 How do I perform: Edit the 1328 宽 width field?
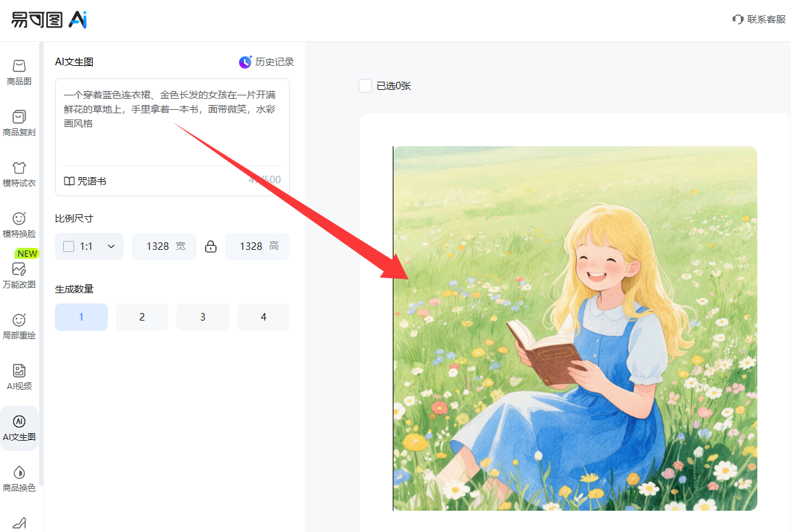click(164, 246)
